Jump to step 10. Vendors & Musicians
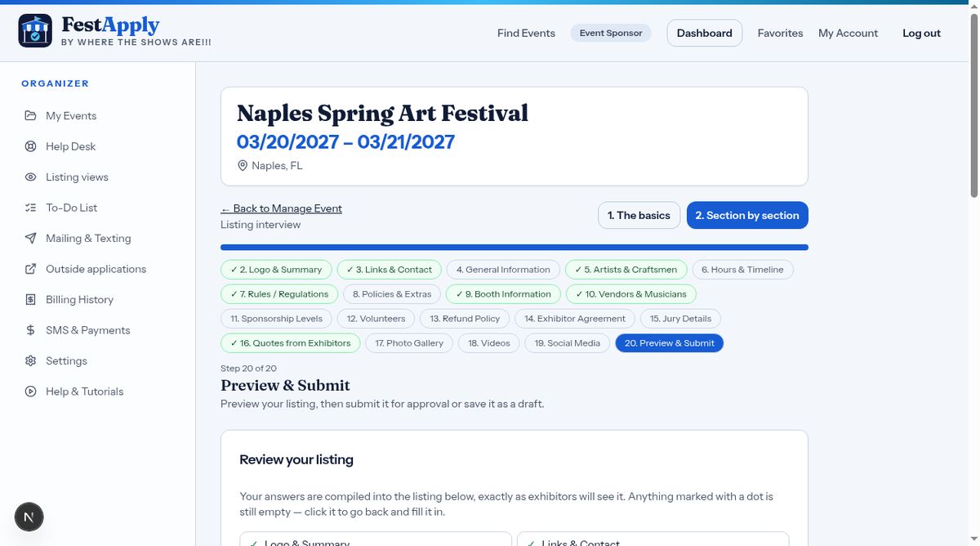Screen dimensions: 980x546 coord(630,294)
